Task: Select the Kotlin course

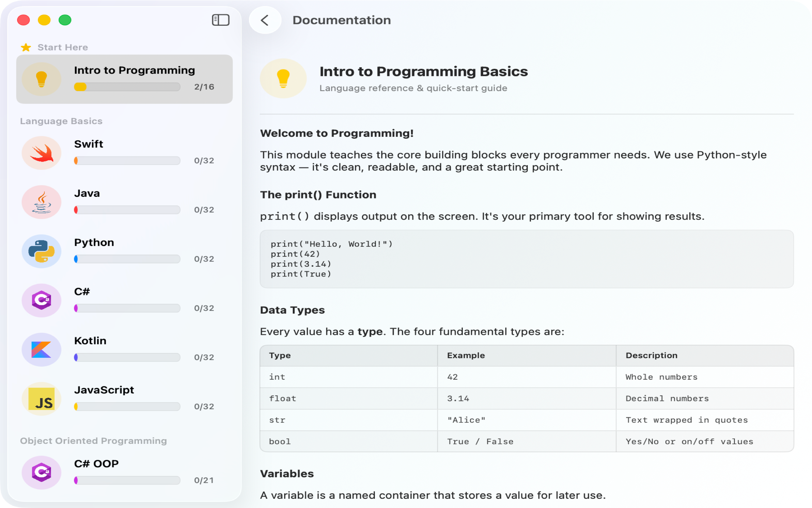Action: [124, 350]
